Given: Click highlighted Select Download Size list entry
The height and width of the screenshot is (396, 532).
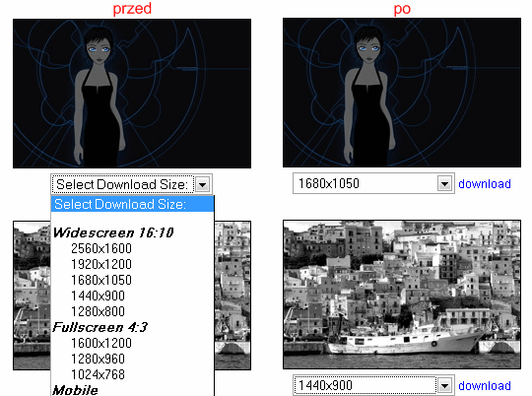Looking at the screenshot, I should tap(132, 204).
